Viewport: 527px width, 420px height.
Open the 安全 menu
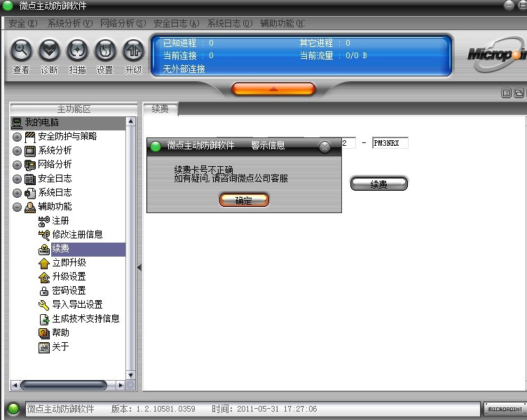(x=23, y=23)
